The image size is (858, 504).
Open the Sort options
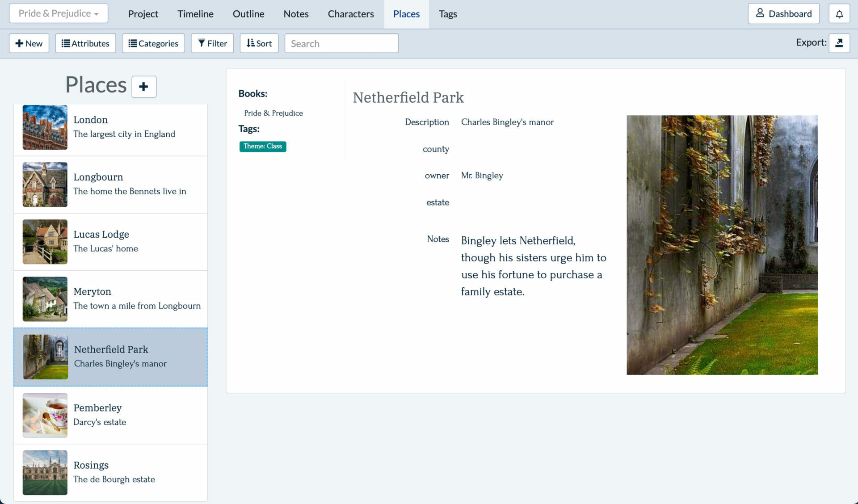click(259, 43)
